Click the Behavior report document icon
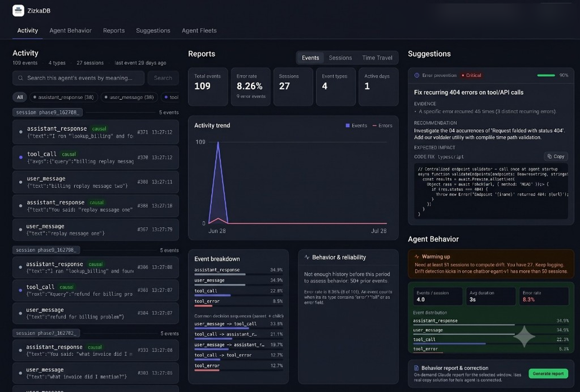580x392 pixels. pyautogui.click(x=417, y=368)
